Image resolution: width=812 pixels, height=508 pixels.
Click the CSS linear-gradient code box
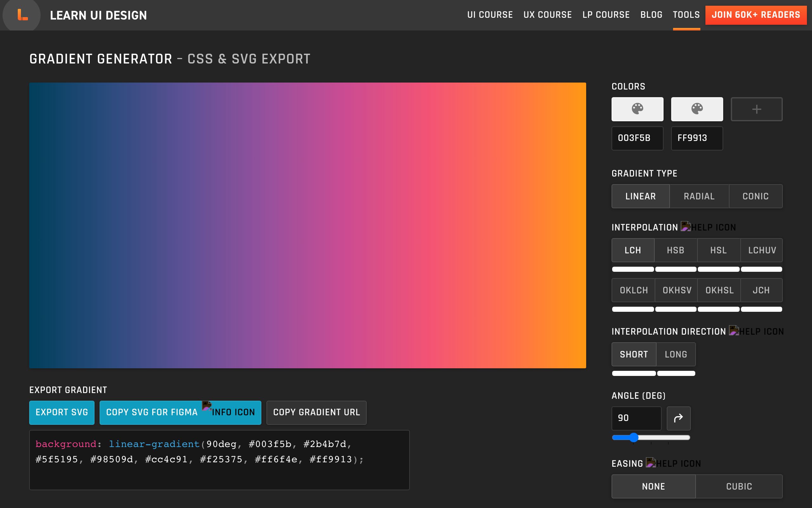pyautogui.click(x=219, y=460)
